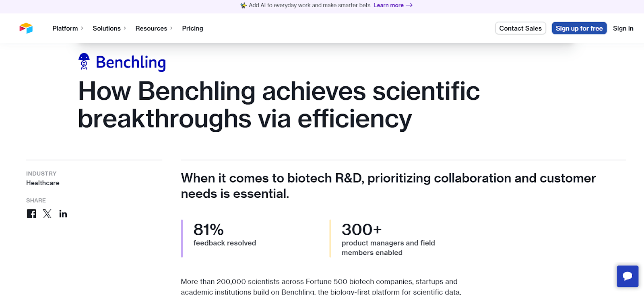Expand the Solutions dropdown
Image resolution: width=644 pixels, height=295 pixels.
click(106, 28)
